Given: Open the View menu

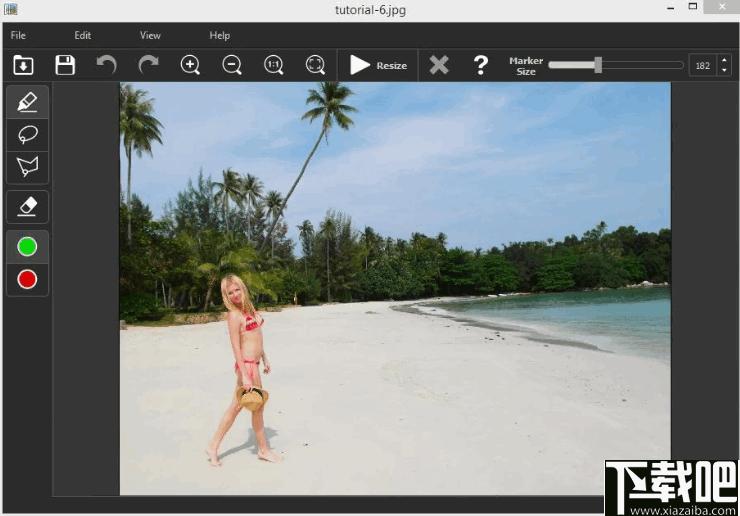Looking at the screenshot, I should (150, 35).
